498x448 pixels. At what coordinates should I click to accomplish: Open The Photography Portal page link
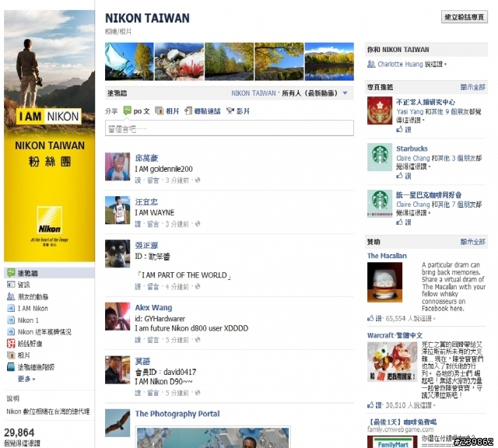(177, 414)
